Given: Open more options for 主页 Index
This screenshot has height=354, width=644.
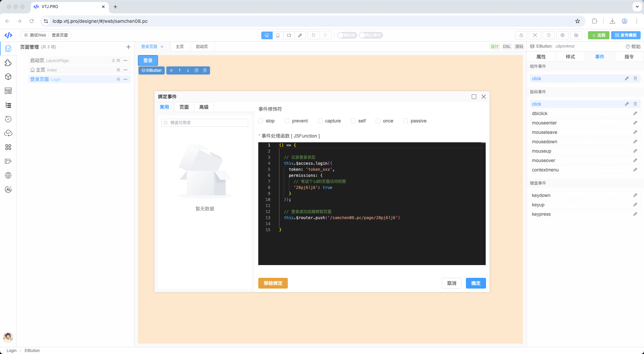Looking at the screenshot, I should (x=125, y=70).
